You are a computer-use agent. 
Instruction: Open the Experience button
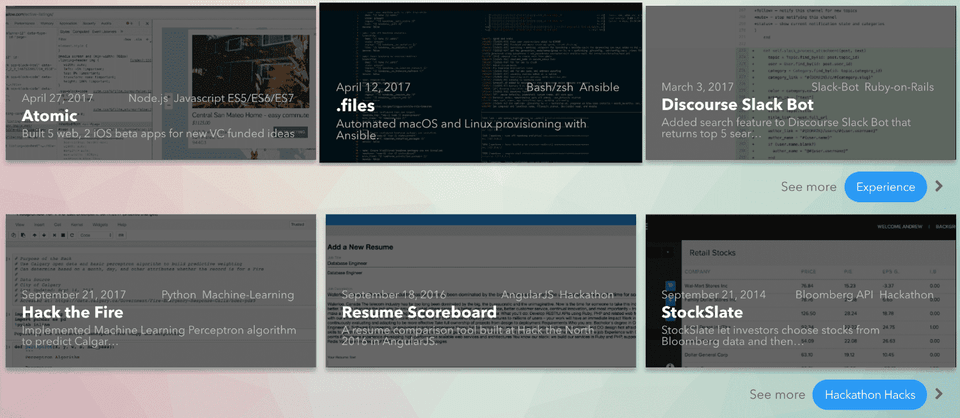[x=885, y=187]
